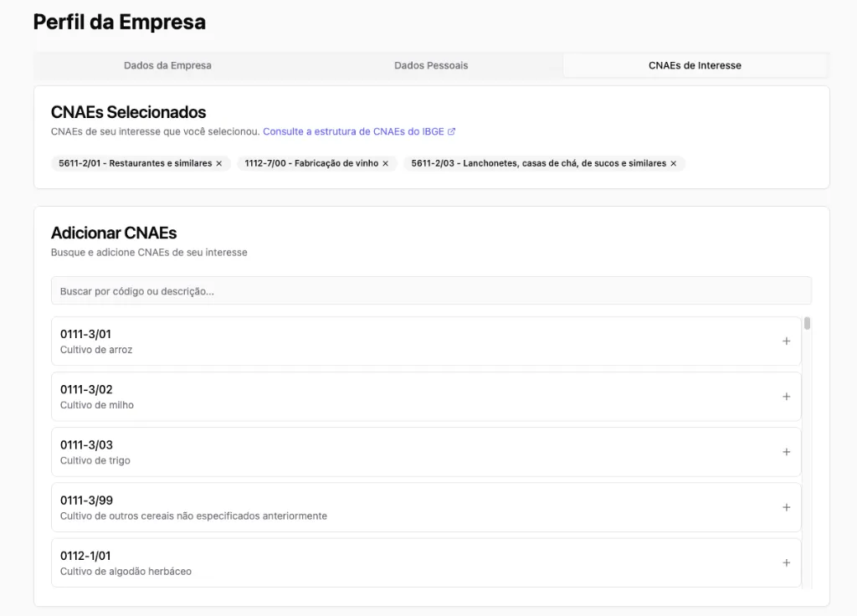Remove the Lanchonetes e casas de chá chip

point(674,163)
